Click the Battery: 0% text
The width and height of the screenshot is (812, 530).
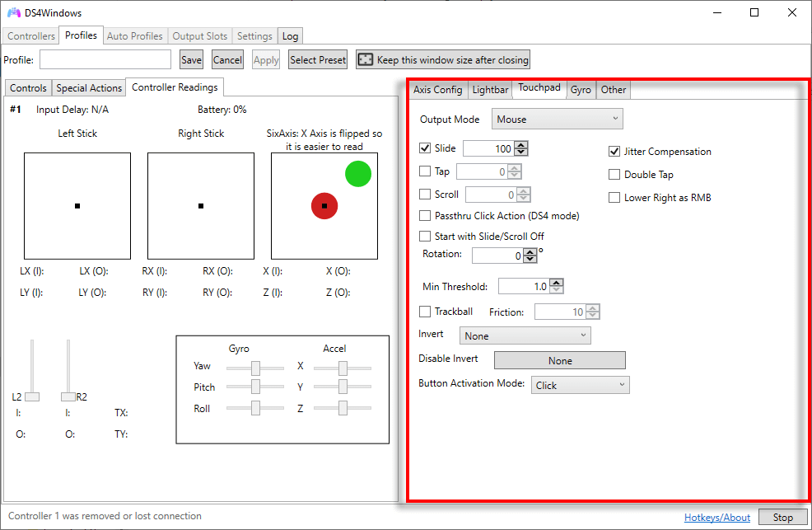[x=222, y=110]
